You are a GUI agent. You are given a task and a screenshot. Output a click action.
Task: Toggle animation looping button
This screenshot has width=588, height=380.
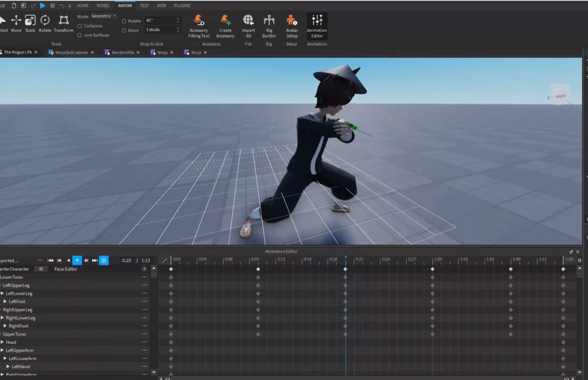[103, 260]
